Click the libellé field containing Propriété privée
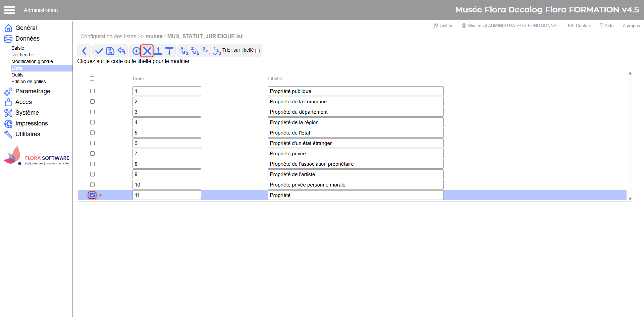The width and height of the screenshot is (644, 317). [x=355, y=154]
